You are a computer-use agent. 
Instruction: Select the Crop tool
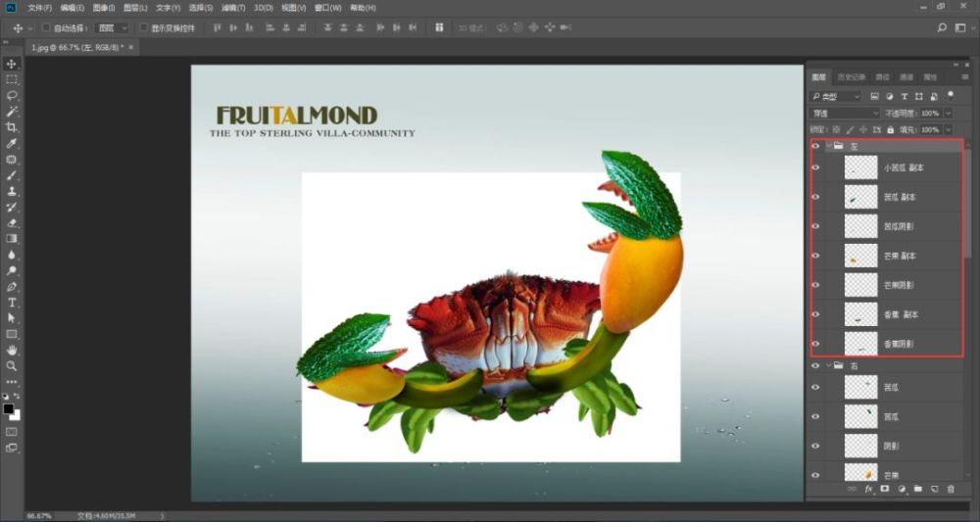(11, 127)
